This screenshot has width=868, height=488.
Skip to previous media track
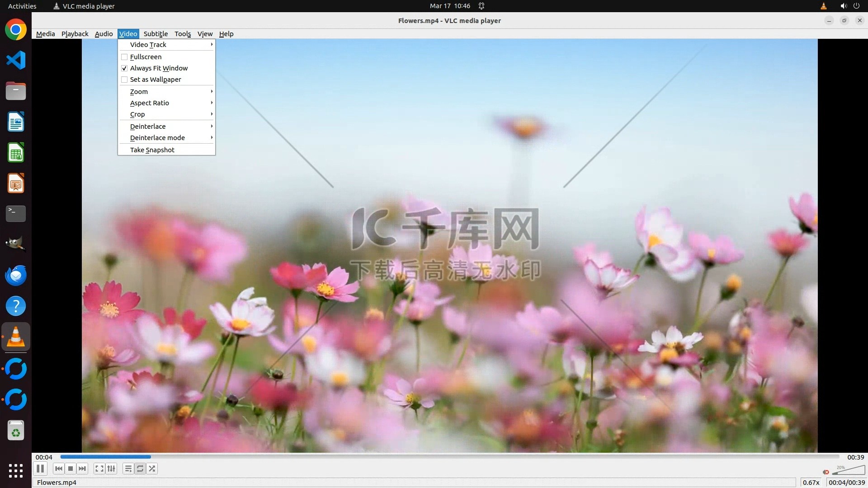coord(59,469)
